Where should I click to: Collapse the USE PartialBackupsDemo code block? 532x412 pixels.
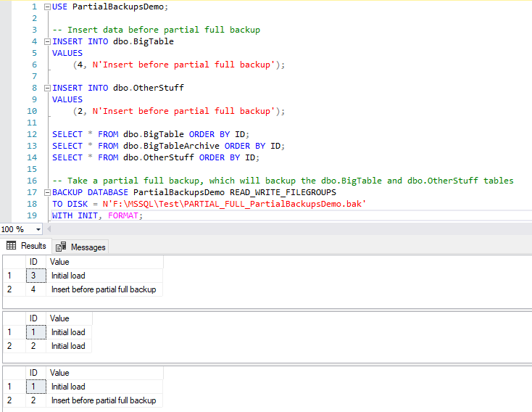point(48,7)
